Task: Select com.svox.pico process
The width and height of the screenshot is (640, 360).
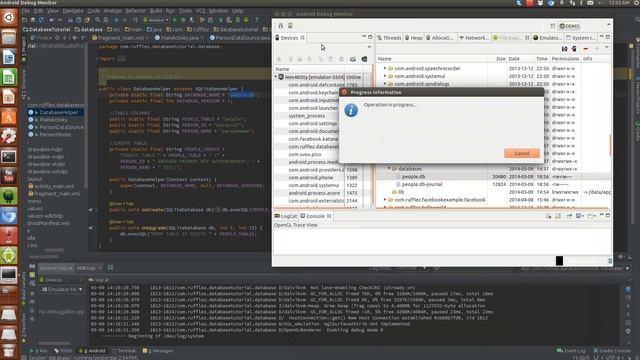Action: pos(305,154)
